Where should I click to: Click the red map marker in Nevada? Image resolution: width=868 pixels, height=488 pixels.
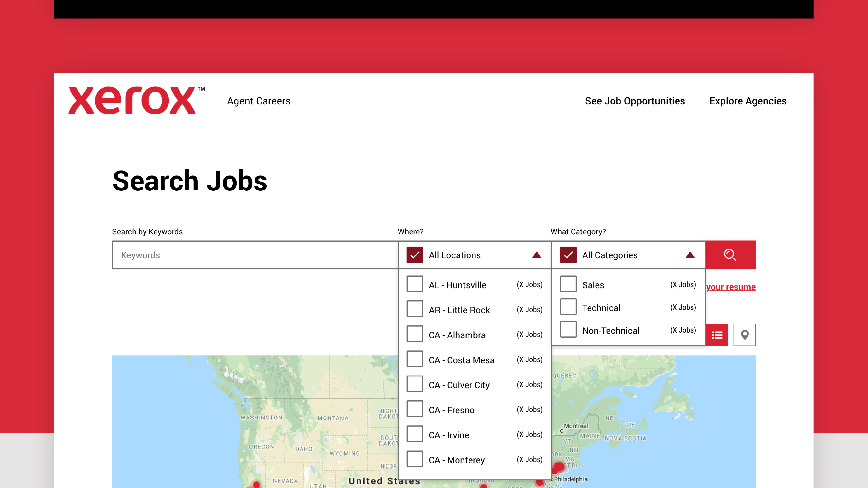[x=256, y=484]
